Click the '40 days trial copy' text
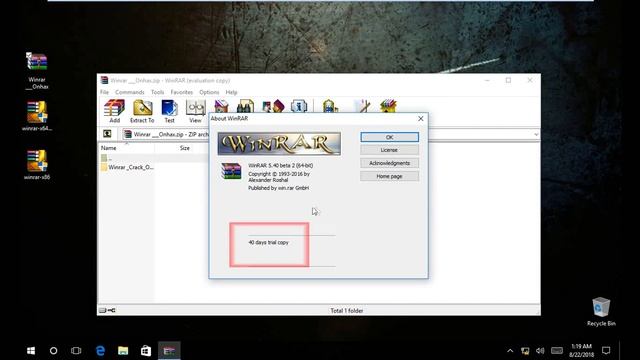The width and height of the screenshot is (640, 360). coord(269,242)
